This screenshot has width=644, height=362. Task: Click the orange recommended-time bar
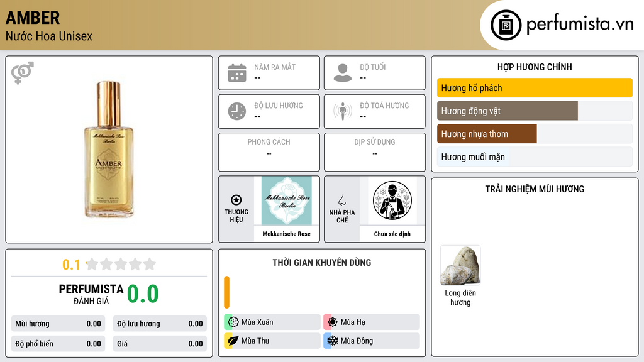click(x=226, y=292)
